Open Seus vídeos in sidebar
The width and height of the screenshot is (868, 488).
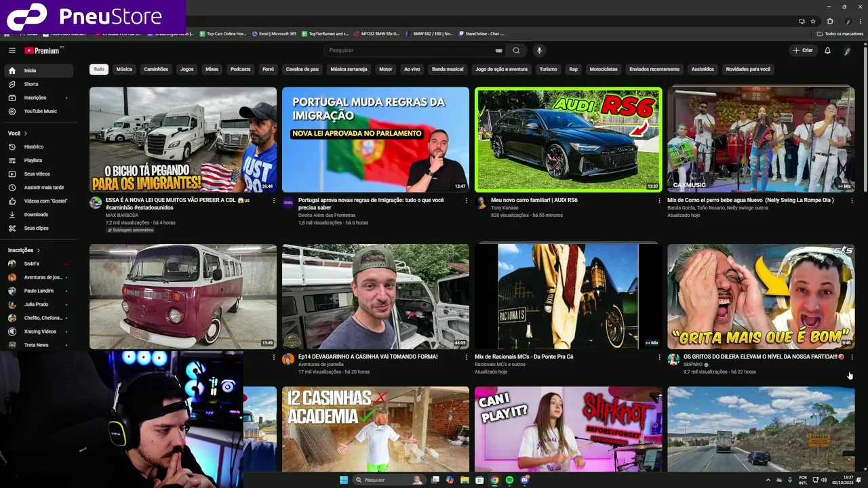coord(39,174)
